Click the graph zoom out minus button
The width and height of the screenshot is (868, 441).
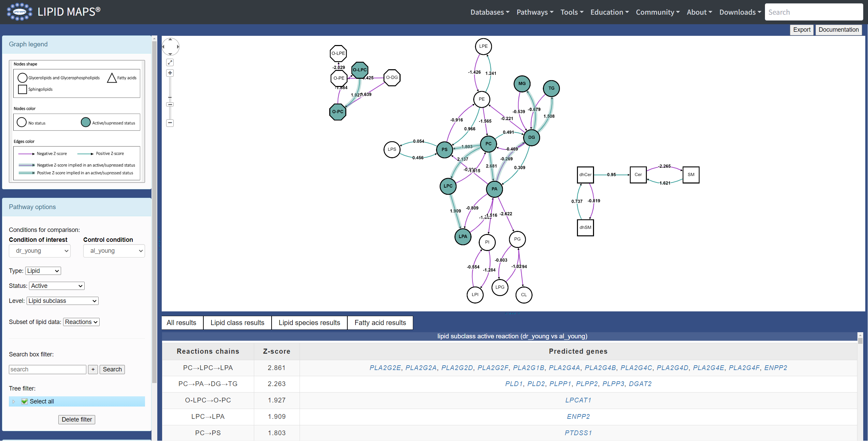170,123
